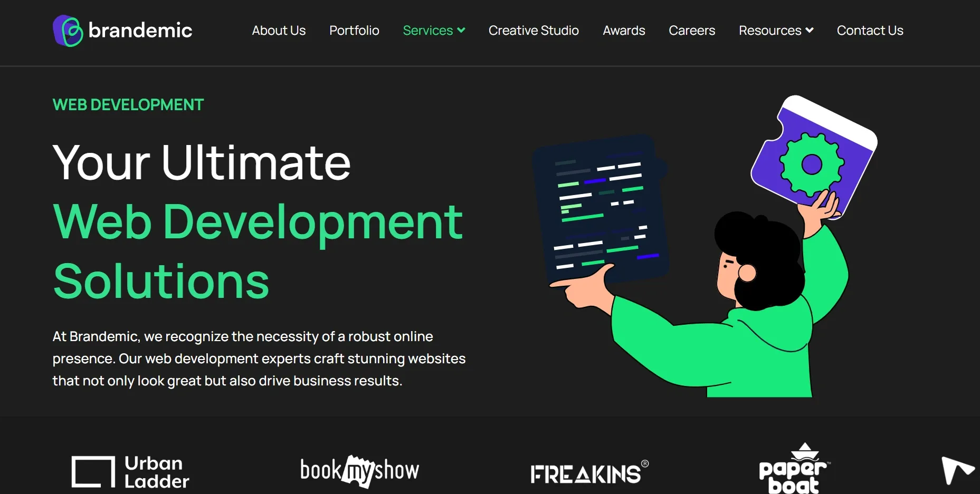Image resolution: width=980 pixels, height=494 pixels.
Task: Click the WEB DEVELOPMENT green label
Action: pyautogui.click(x=128, y=105)
